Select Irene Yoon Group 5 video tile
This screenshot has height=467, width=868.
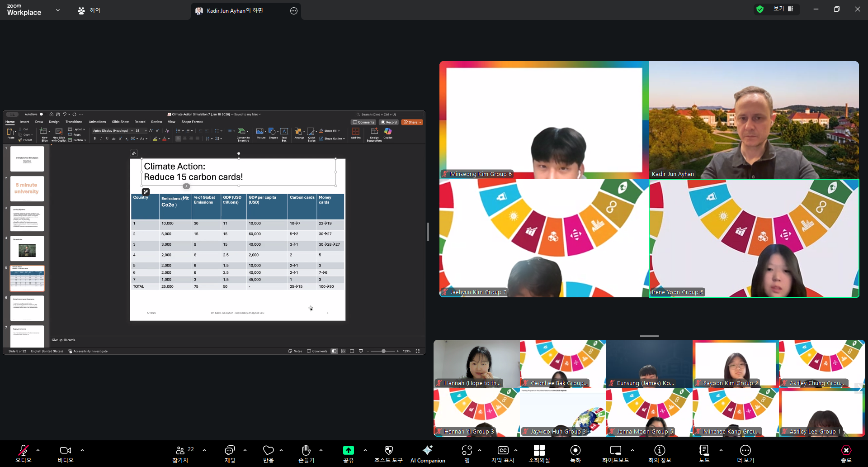[x=754, y=238]
